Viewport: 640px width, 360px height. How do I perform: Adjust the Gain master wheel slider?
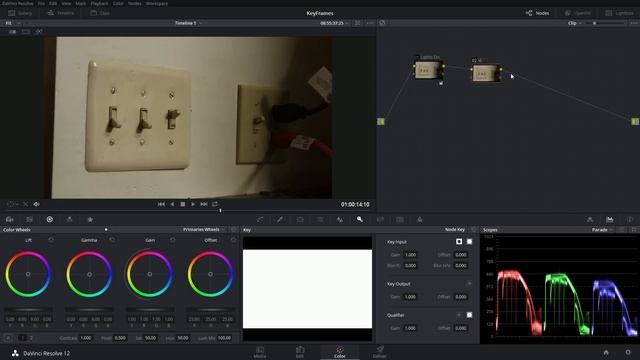tap(150, 309)
